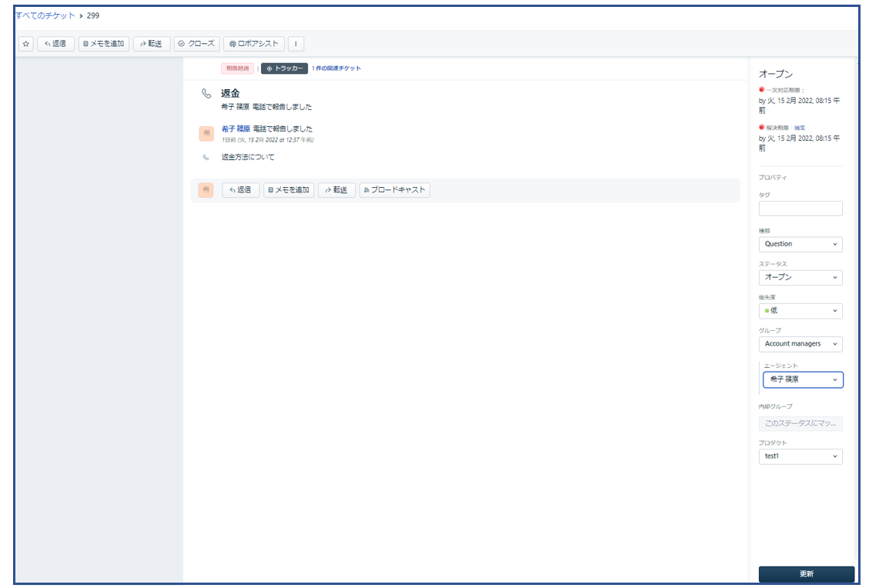The image size is (869, 588).
Task: Open the エージェント dropdown 希子 篠原
Action: 803,379
